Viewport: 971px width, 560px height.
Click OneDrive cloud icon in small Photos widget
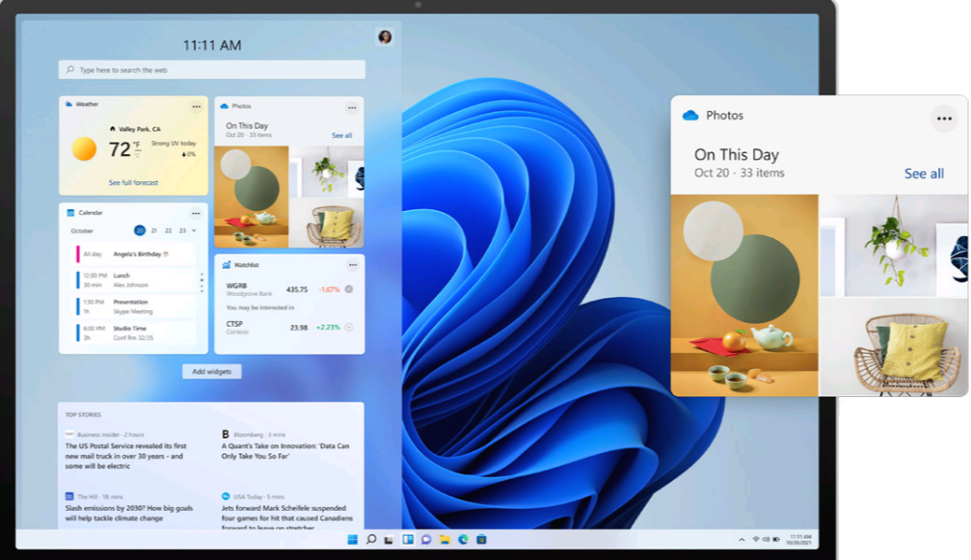point(224,106)
